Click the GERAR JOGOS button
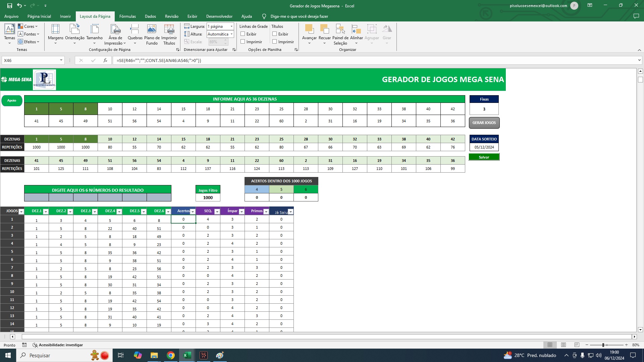The height and width of the screenshot is (362, 644). pyautogui.click(x=484, y=123)
